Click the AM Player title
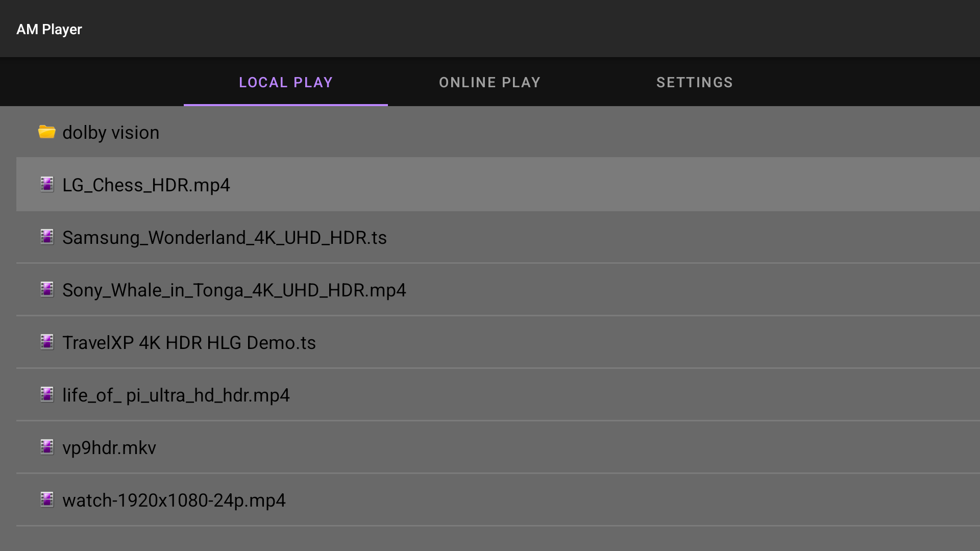Viewport: 980px width, 551px height. pos(49,29)
